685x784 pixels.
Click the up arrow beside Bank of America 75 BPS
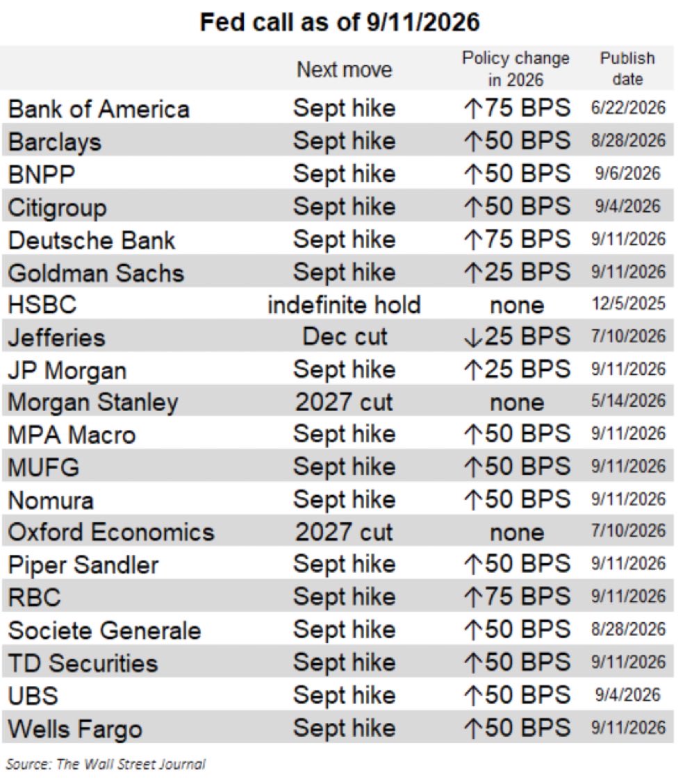pos(472,108)
